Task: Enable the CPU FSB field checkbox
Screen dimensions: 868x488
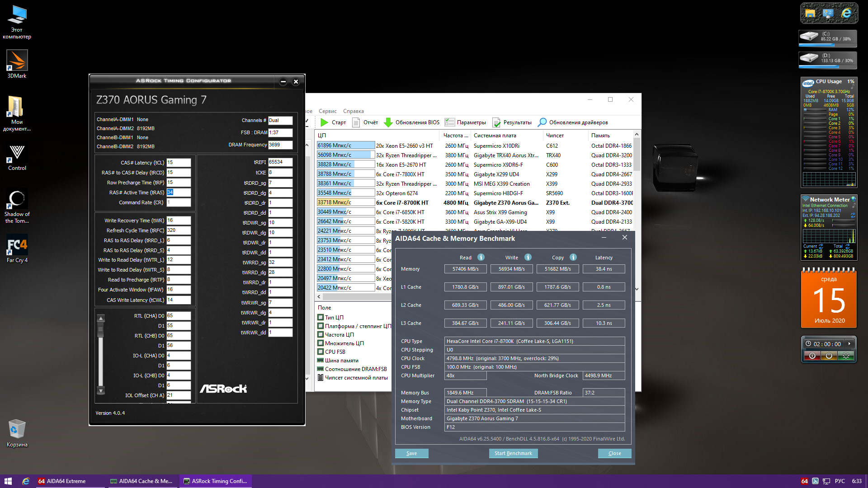Action: pos(321,352)
